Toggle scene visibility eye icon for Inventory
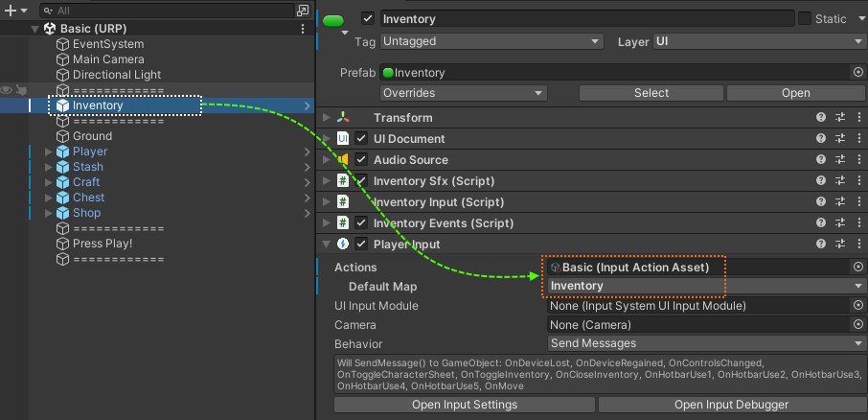This screenshot has height=420, width=868. coord(7,90)
